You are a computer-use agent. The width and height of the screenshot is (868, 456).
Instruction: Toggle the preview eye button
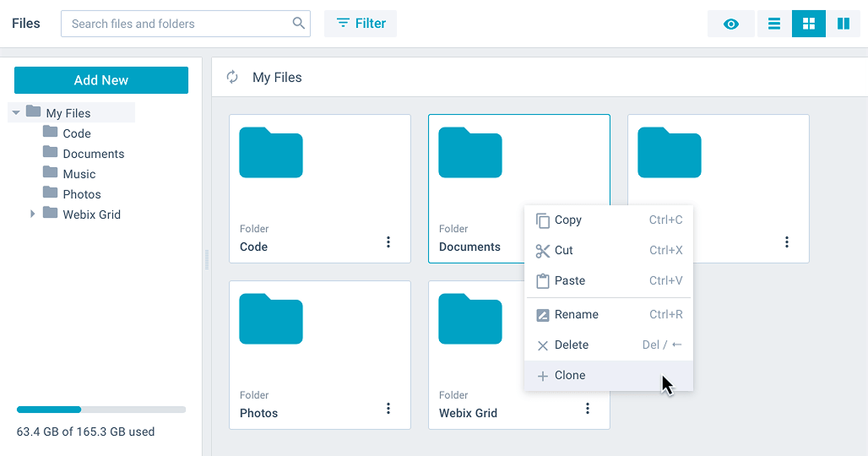pos(731,24)
